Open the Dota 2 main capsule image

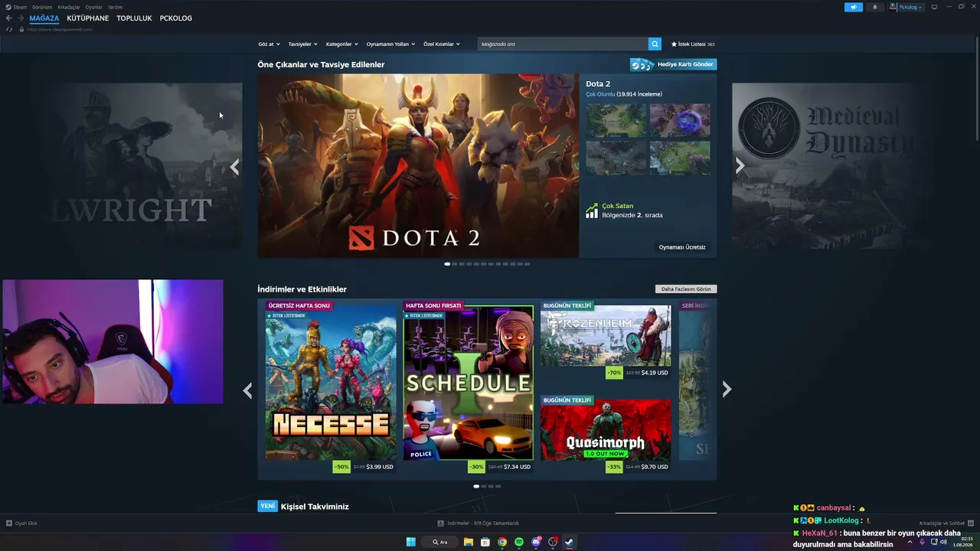[x=418, y=166]
